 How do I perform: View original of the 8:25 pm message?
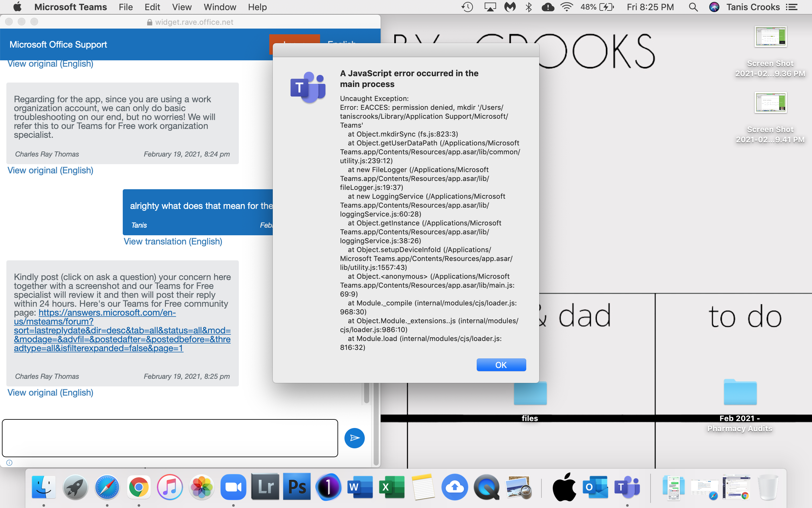[50, 392]
